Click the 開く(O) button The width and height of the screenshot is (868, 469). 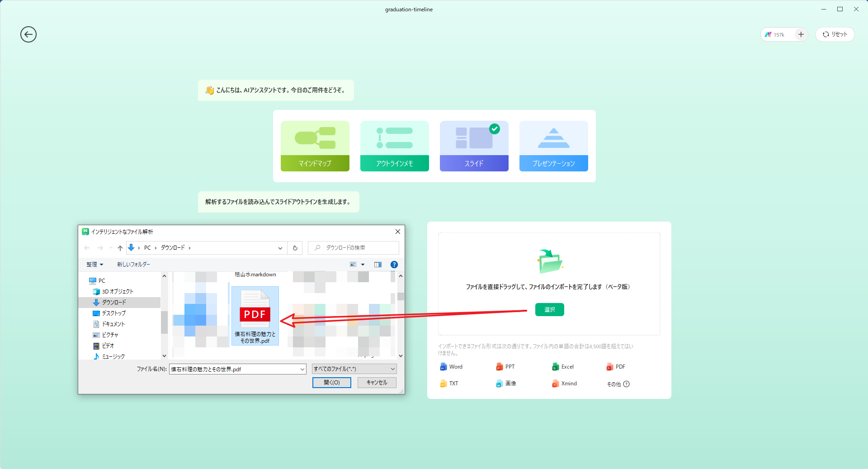point(332,383)
